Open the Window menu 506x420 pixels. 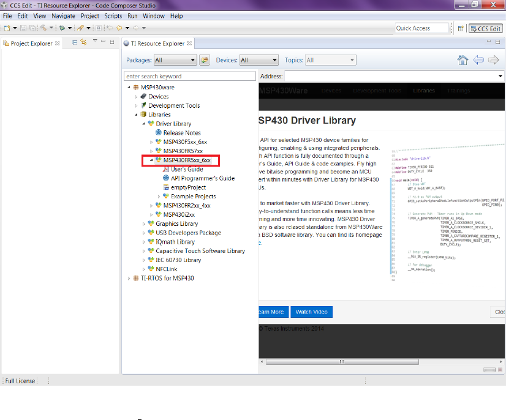(154, 16)
